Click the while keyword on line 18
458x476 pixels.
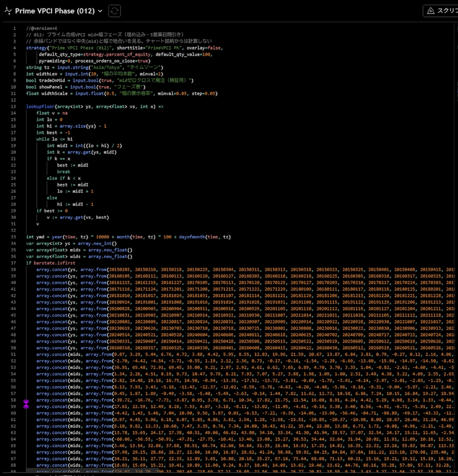[x=43, y=139]
